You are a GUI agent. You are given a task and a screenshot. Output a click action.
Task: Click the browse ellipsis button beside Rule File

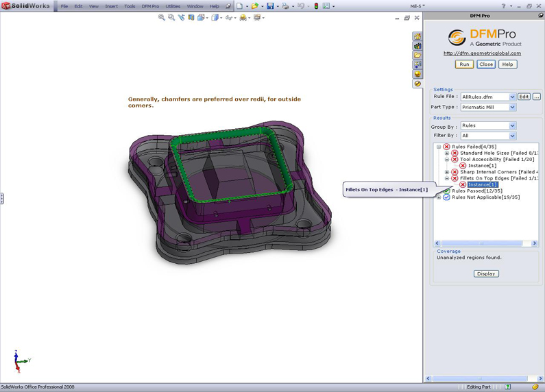(537, 97)
